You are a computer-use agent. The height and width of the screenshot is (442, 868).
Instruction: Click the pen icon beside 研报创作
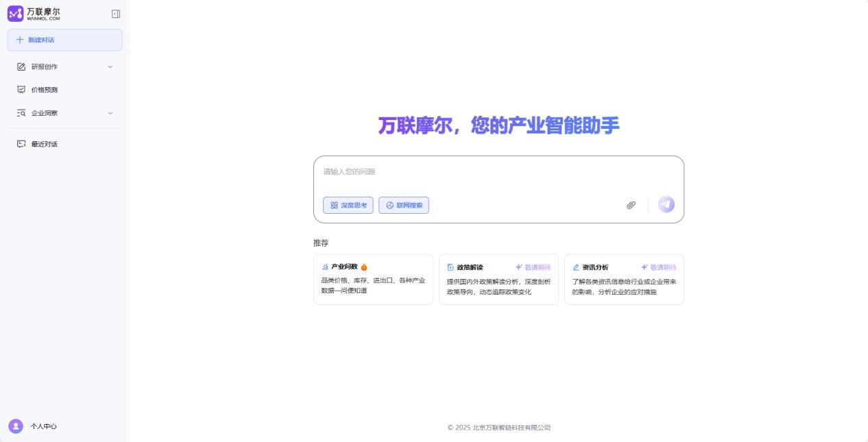point(21,66)
